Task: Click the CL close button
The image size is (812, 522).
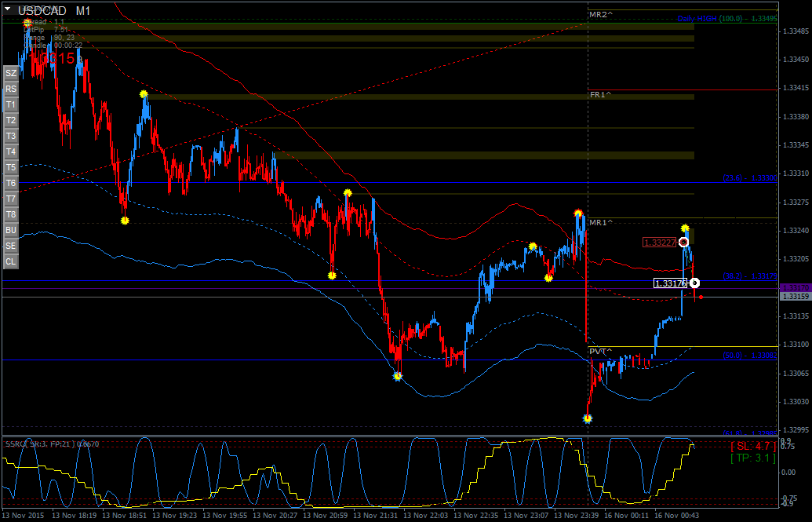Action: (x=11, y=261)
